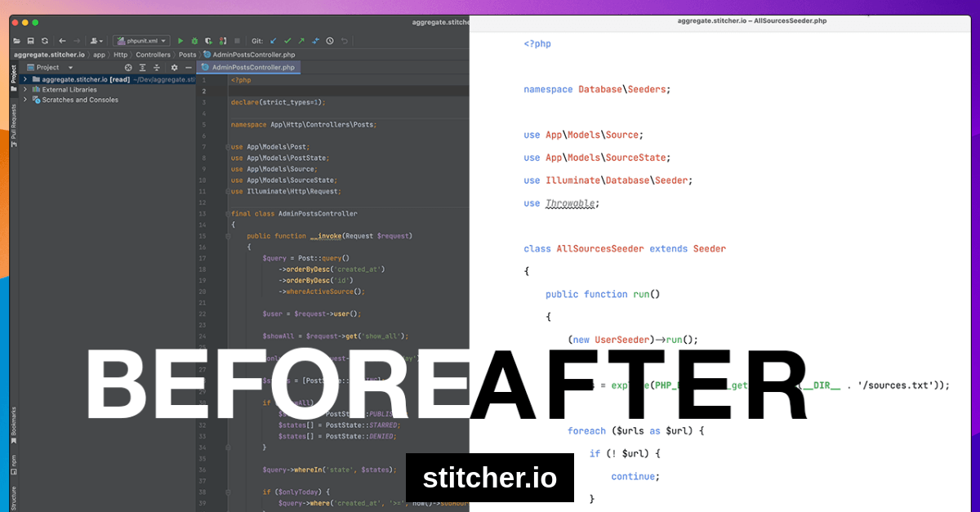This screenshot has width=980, height=512.
Task: Click line number 15 in the editor gutter
Action: click(x=205, y=235)
